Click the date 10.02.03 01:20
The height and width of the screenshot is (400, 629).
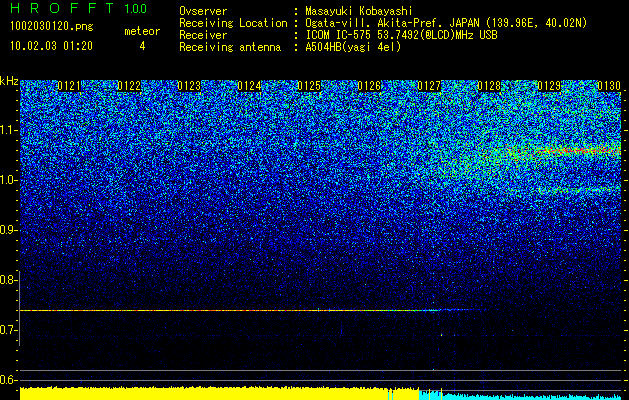[52, 46]
